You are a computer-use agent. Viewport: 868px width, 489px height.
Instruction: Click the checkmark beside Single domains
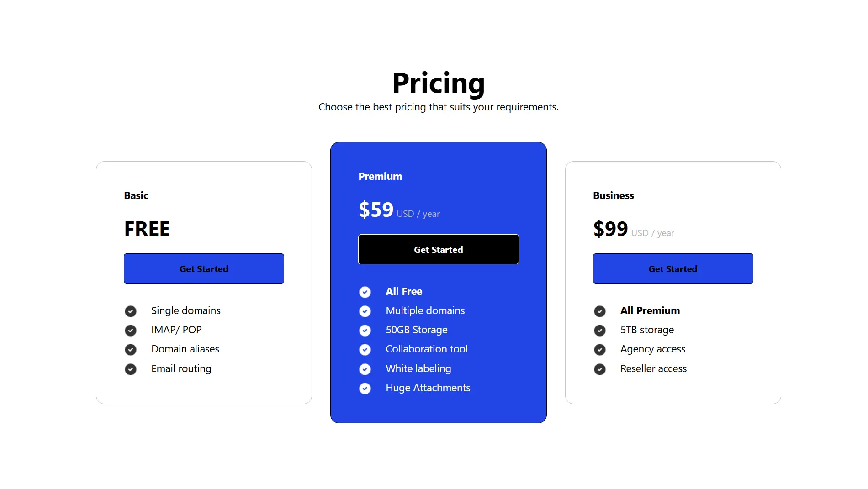131,311
